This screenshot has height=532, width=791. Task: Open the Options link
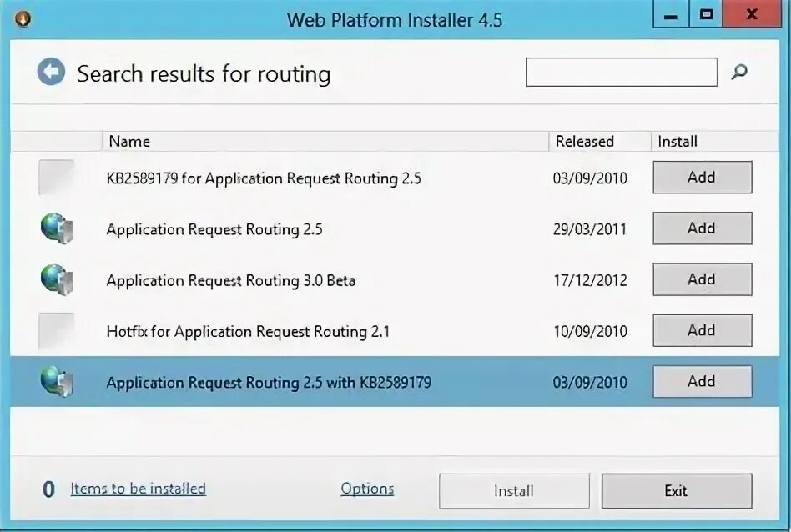pos(367,489)
